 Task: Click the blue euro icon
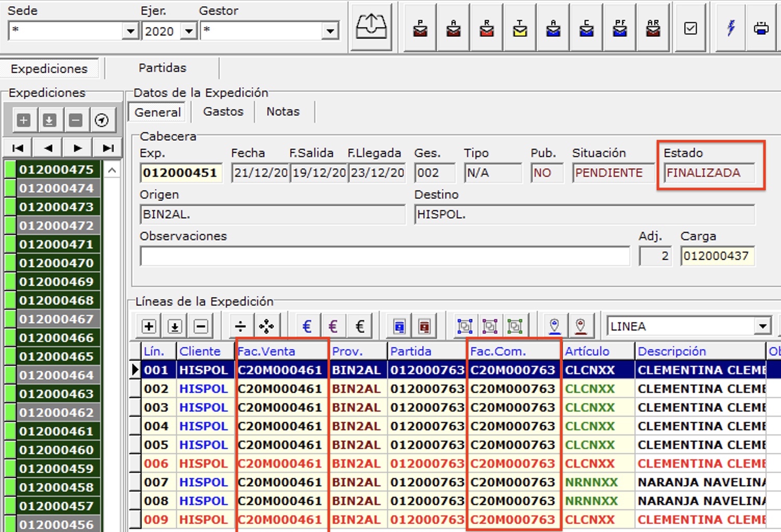click(x=307, y=326)
